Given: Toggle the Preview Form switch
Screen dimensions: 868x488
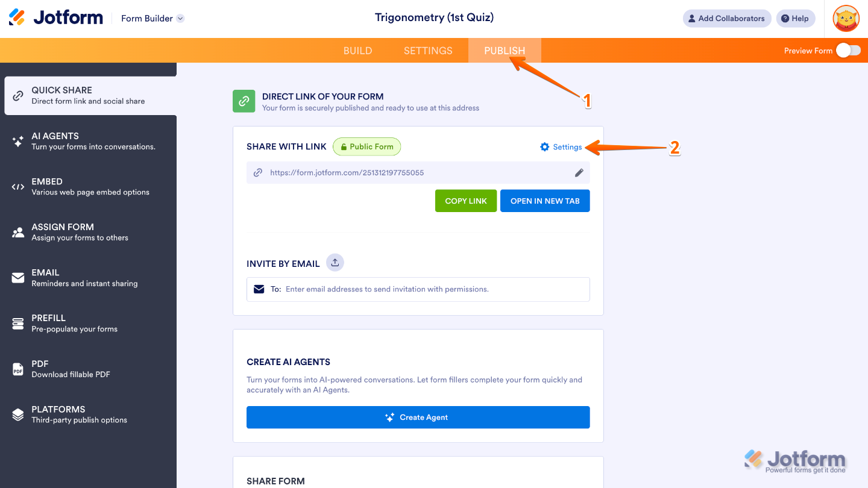Looking at the screenshot, I should point(848,51).
